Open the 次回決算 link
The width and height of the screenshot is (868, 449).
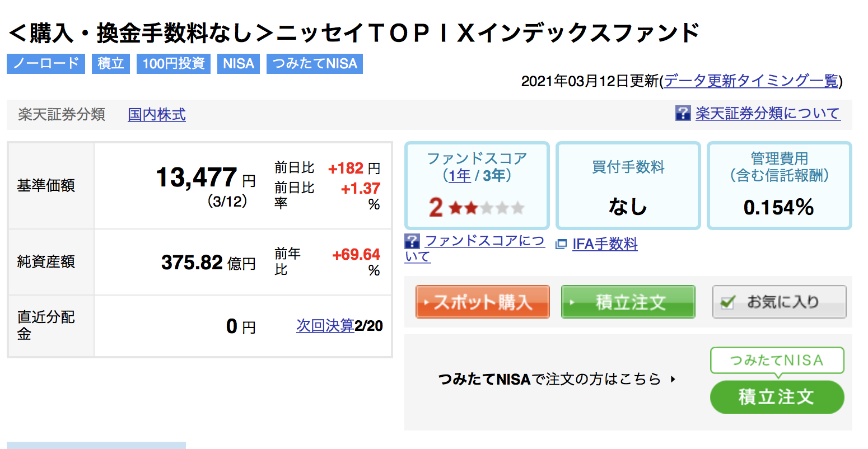pos(325,326)
